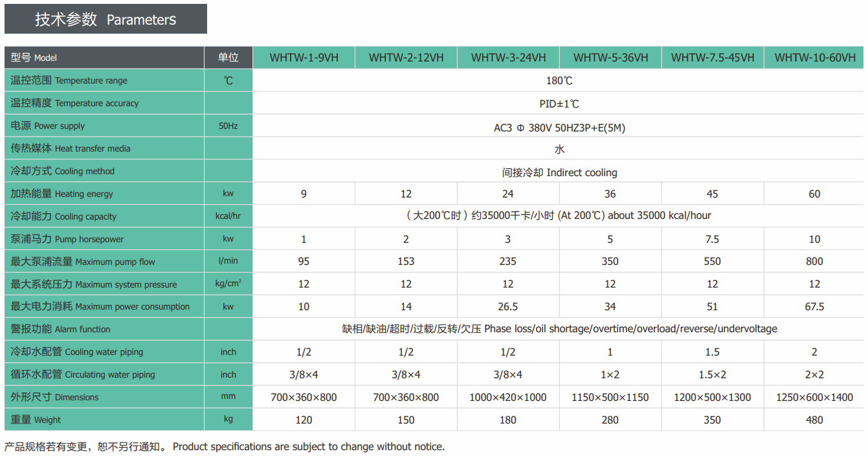Click the 技术参数 Parameters title banner

click(106, 19)
